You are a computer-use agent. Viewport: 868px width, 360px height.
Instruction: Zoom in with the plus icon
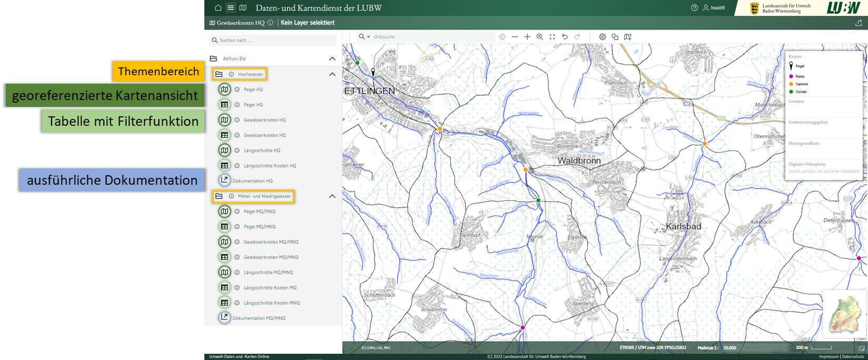(527, 37)
